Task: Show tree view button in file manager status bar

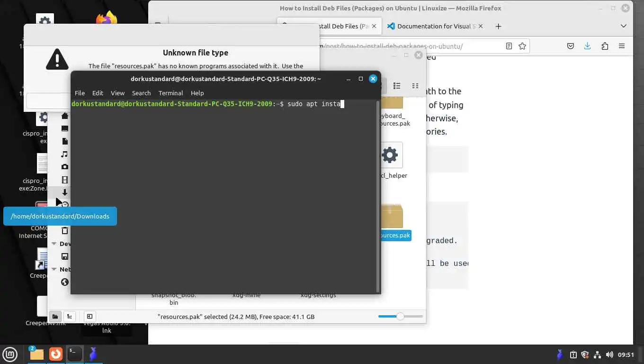Action: click(70, 317)
